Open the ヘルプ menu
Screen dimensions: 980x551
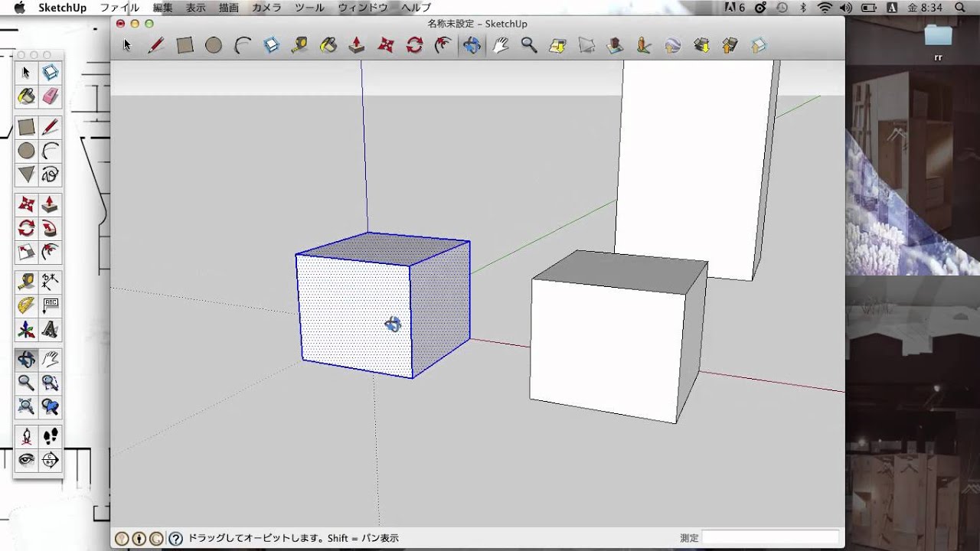tap(416, 8)
